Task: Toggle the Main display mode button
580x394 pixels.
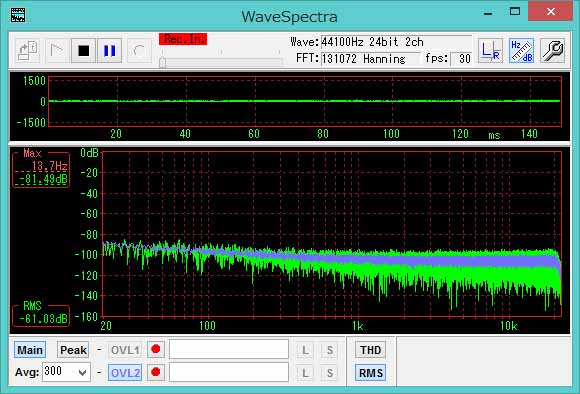Action: tap(30, 350)
